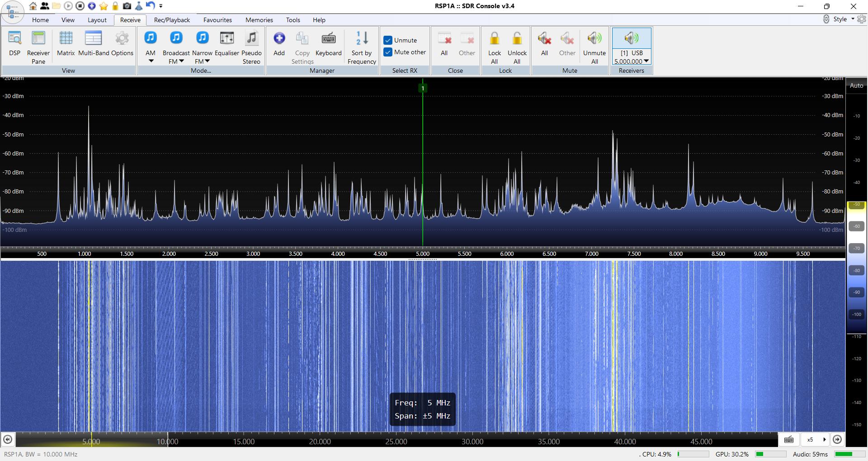Click the 7.000 frequency scale label
868x461 pixels.
592,254
